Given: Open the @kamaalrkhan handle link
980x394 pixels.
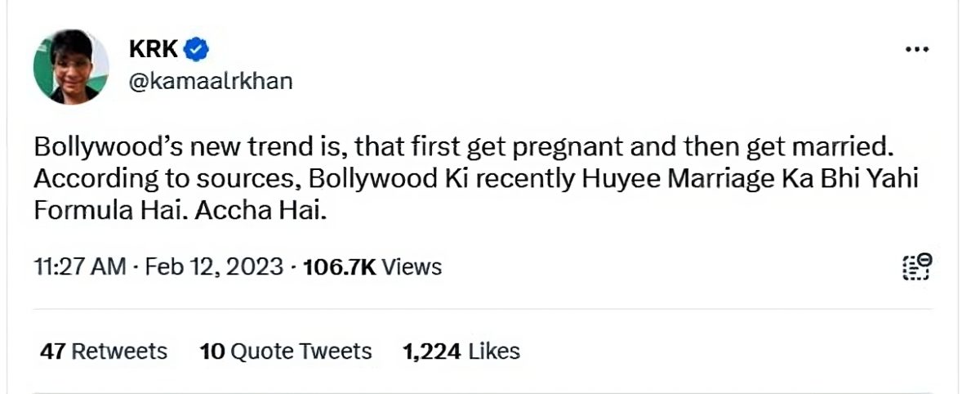Looking at the screenshot, I should (x=210, y=81).
